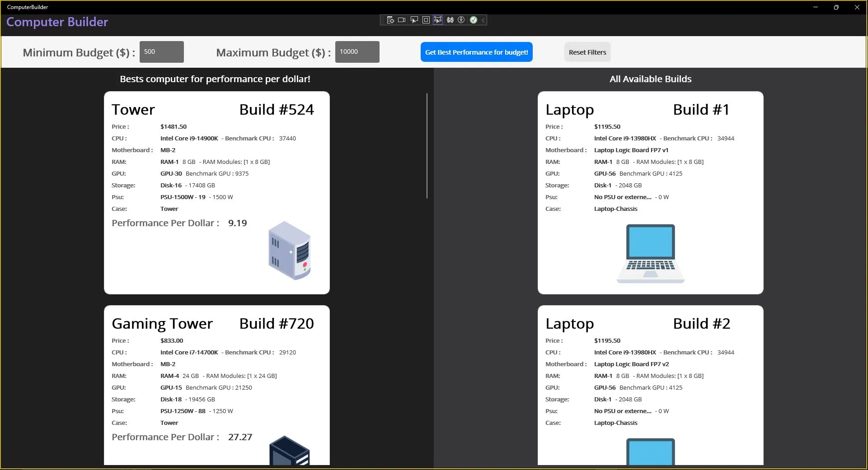The height and width of the screenshot is (470, 868).
Task: Collapse the debug toolbar with chevron
Action: click(x=483, y=20)
